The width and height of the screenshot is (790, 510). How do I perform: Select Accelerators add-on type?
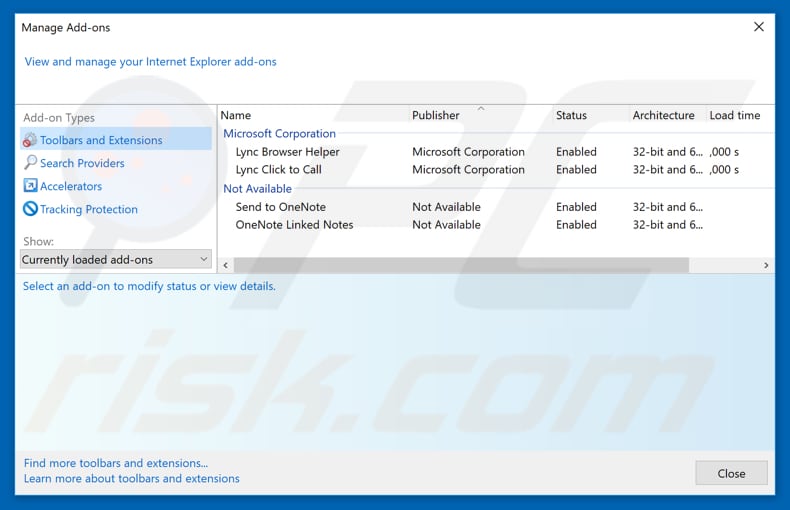click(x=71, y=186)
